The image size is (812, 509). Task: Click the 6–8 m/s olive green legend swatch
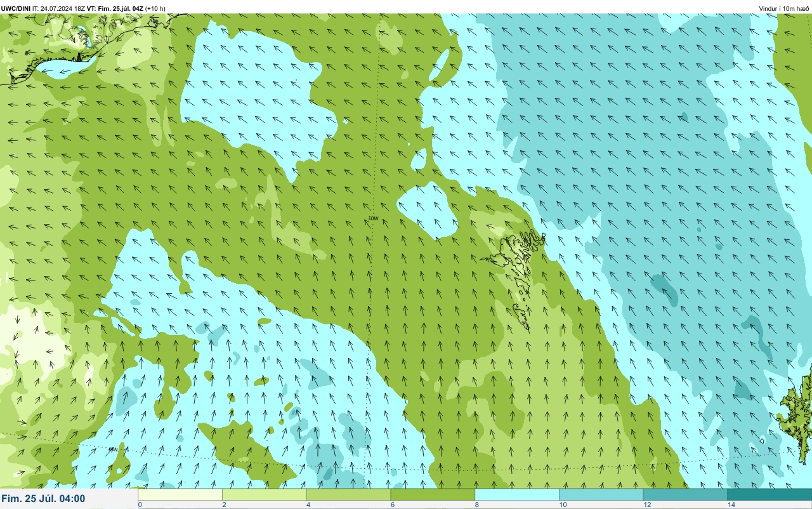point(433,495)
